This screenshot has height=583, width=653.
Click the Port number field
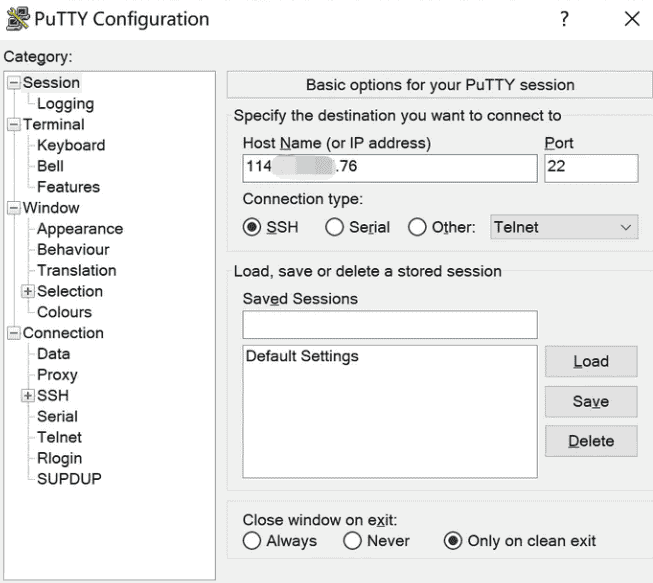590,167
